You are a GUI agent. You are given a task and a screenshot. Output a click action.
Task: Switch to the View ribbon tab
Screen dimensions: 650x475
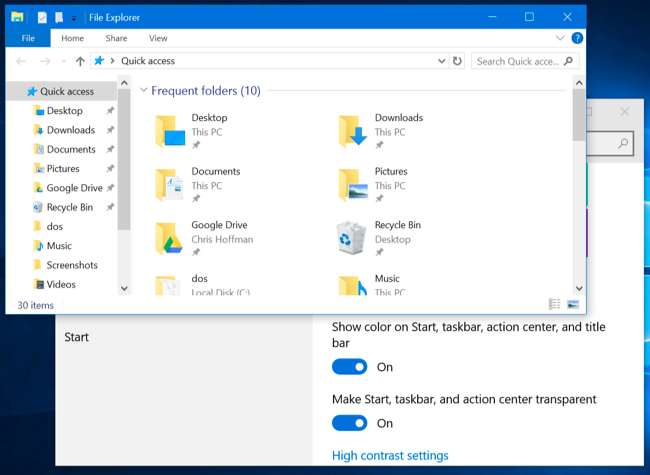158,38
